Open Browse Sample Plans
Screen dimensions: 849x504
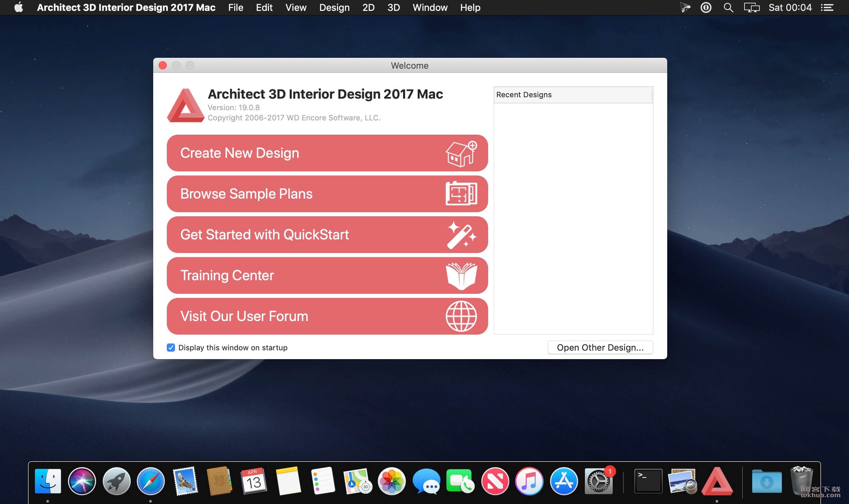point(327,194)
